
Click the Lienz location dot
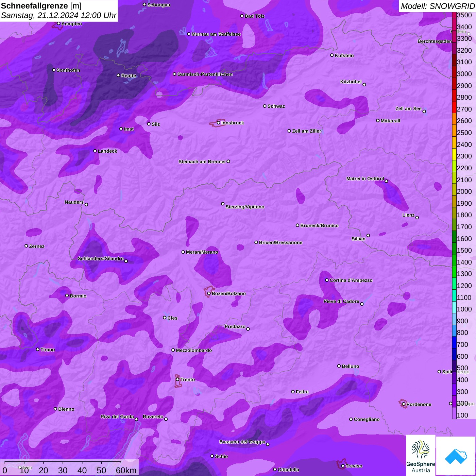point(417,218)
